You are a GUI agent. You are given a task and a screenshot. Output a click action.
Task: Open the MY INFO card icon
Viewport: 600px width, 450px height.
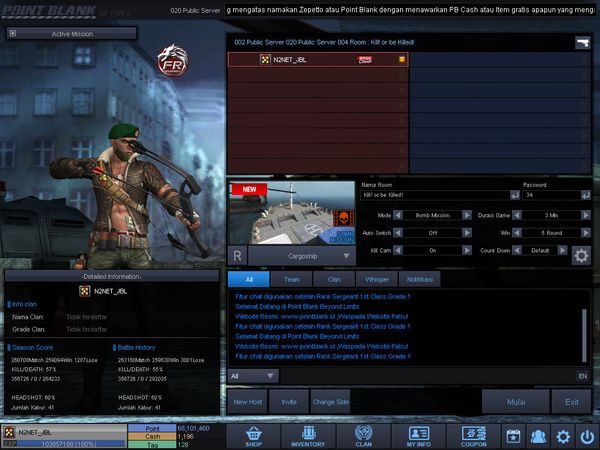click(419, 437)
